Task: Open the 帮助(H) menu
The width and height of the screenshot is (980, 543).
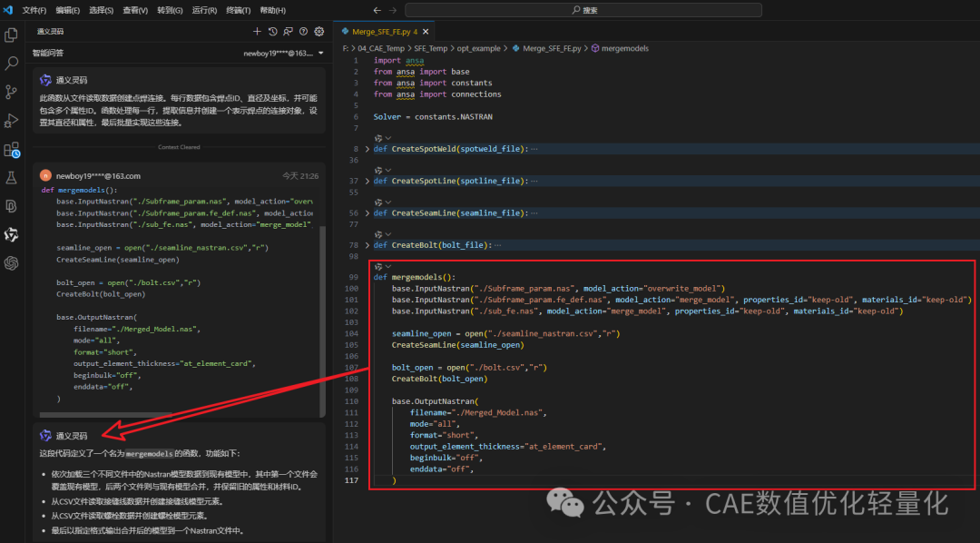Action: [272, 10]
